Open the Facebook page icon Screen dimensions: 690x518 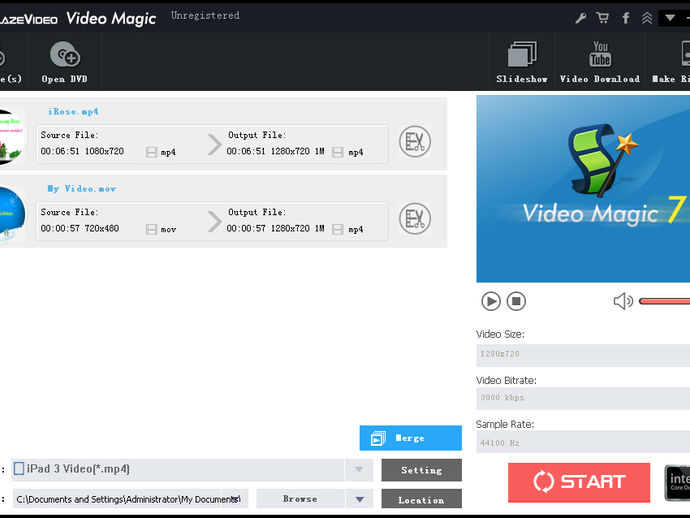click(625, 18)
